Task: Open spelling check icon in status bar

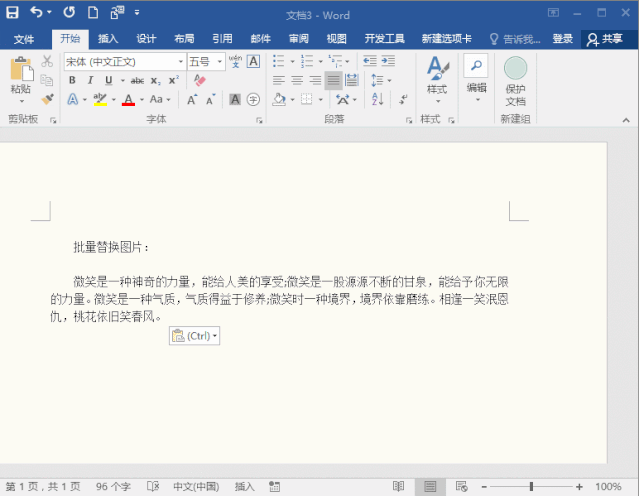Action: (153, 486)
